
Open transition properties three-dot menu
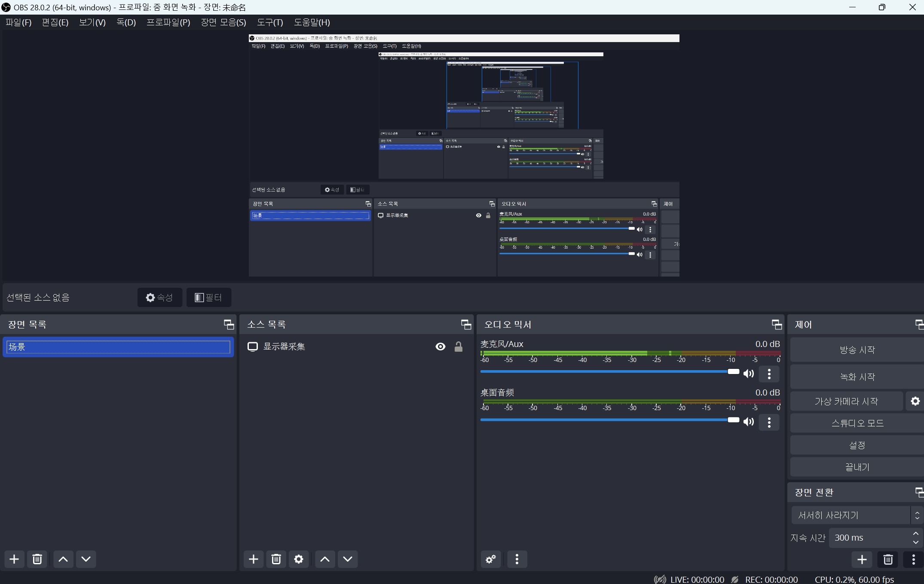click(x=914, y=560)
